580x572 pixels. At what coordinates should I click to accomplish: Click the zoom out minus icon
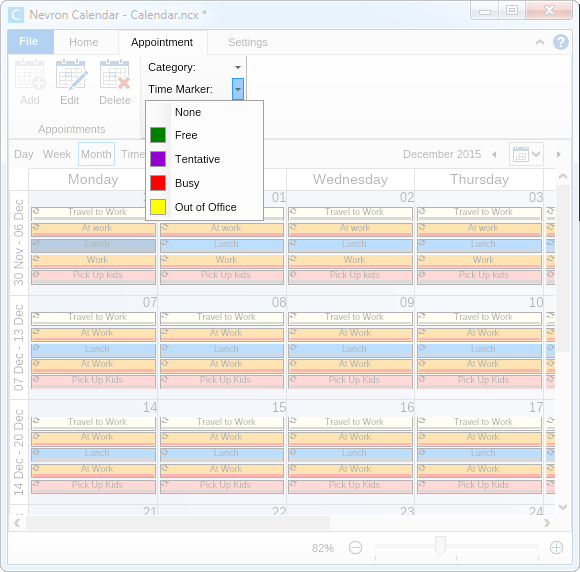click(x=355, y=547)
